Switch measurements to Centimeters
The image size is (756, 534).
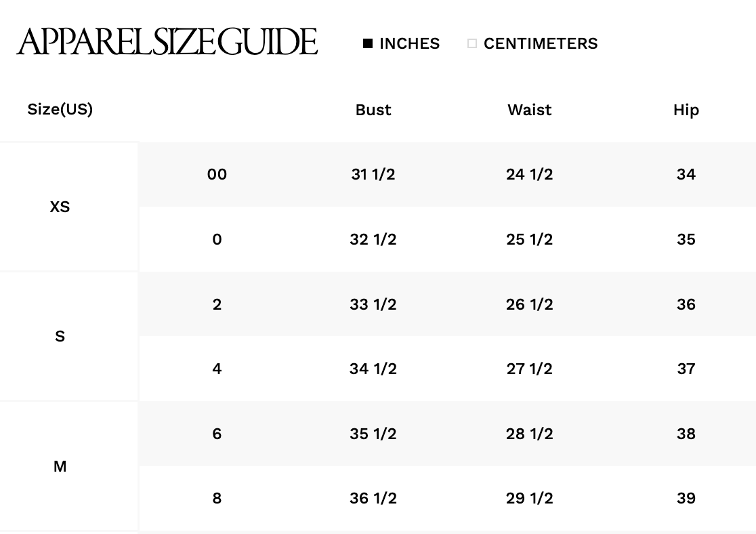pos(472,43)
